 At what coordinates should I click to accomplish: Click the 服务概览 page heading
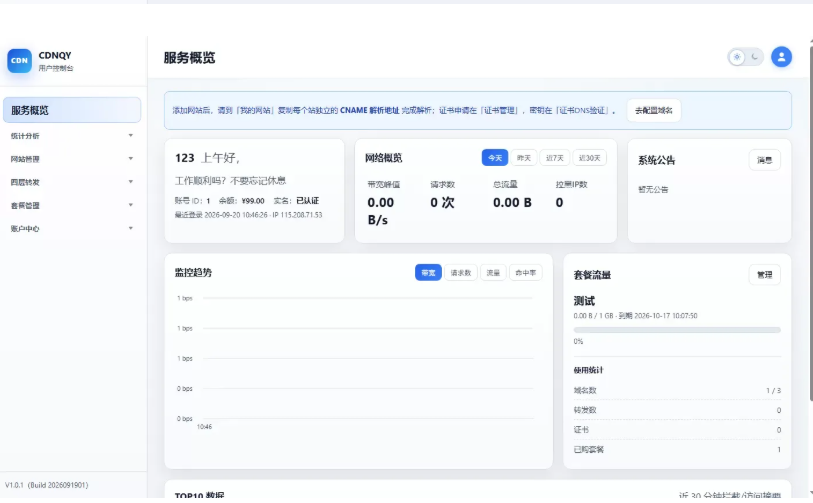(189, 58)
